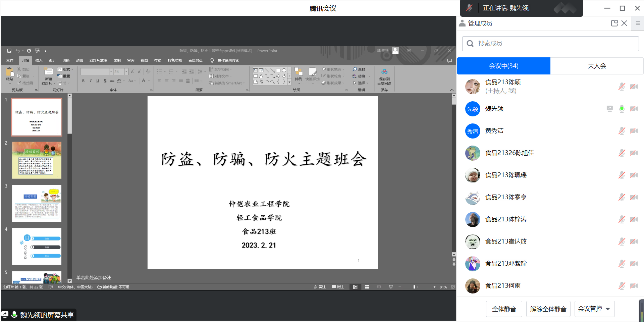Click the 新建幻灯片 new slide icon
644x322 pixels.
coord(49,71)
